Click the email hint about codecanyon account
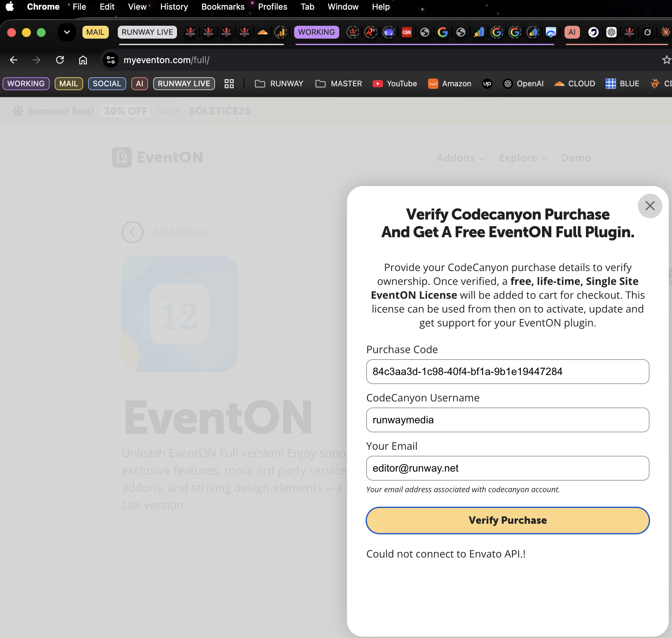This screenshot has width=672, height=638. pos(463,489)
